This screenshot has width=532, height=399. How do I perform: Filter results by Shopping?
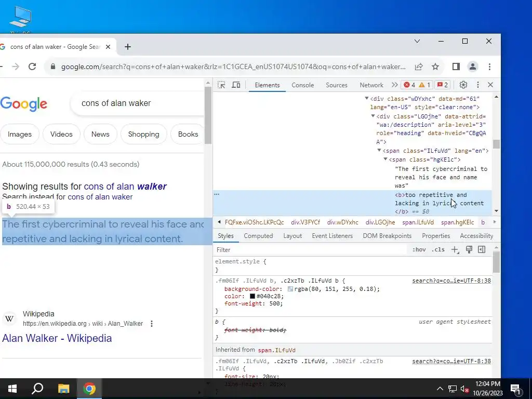(x=143, y=135)
